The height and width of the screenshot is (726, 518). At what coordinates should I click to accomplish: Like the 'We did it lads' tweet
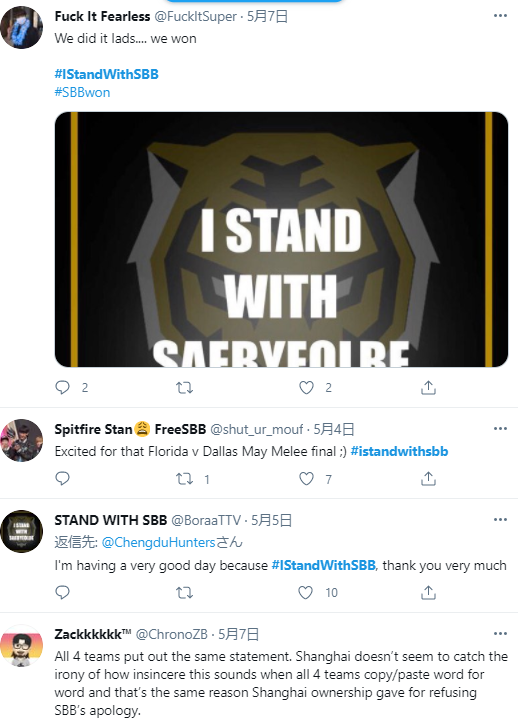306,387
